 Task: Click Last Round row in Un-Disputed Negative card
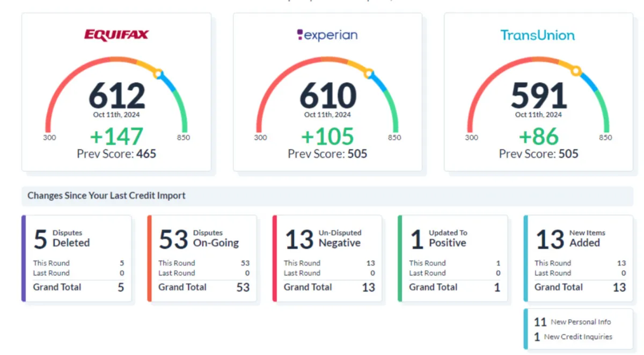tap(330, 273)
